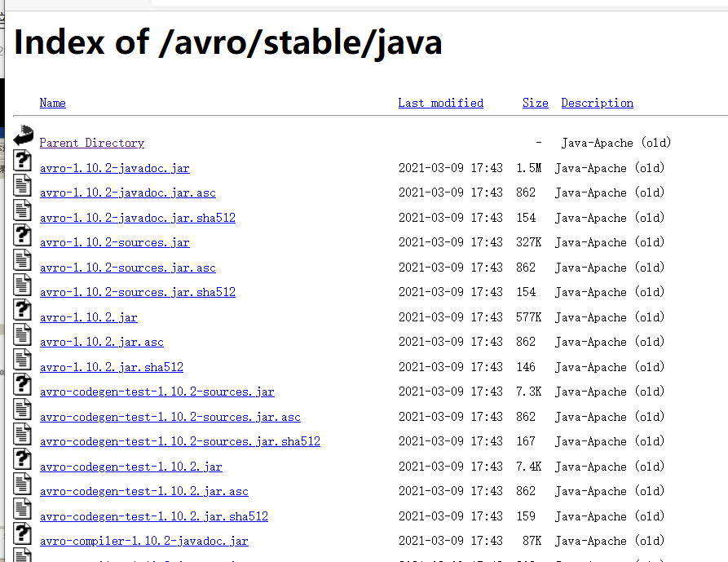Click the icon for avro-codegen-test-1.10.2-sources.jar
Image resolution: width=728 pixels, height=562 pixels.
tap(22, 384)
